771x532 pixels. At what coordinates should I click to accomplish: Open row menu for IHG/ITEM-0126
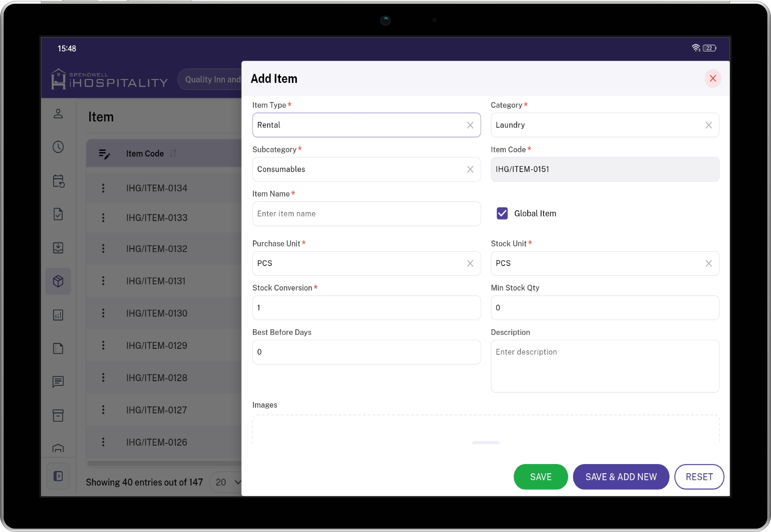point(103,442)
